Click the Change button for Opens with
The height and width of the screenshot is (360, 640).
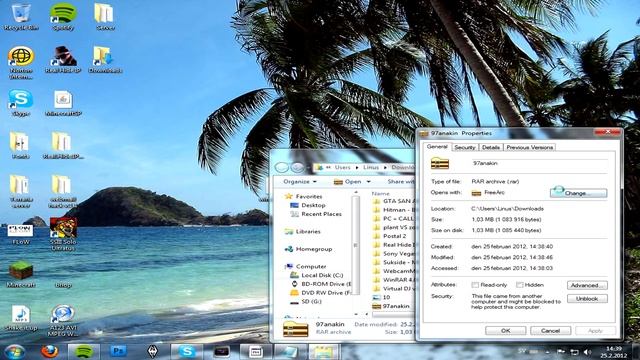(578, 193)
